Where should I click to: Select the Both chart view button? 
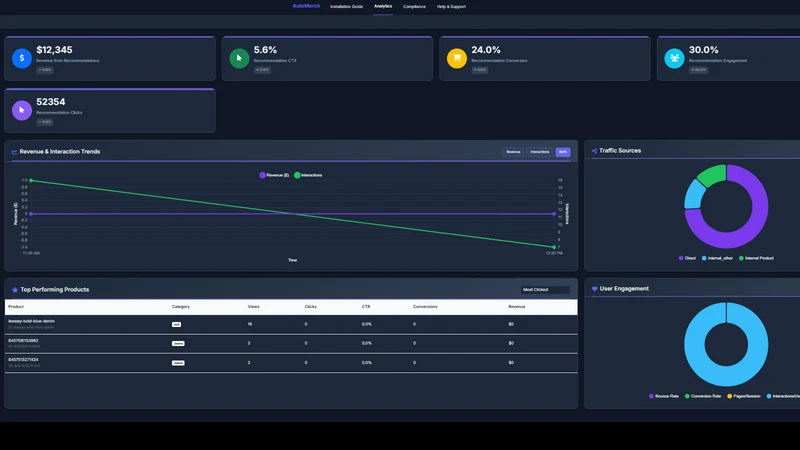click(x=563, y=152)
